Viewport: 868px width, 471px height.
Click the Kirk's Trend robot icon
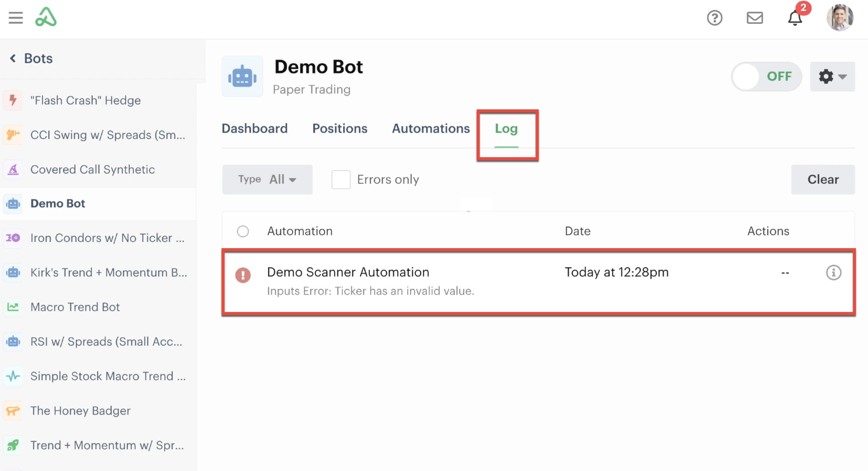[x=13, y=272]
